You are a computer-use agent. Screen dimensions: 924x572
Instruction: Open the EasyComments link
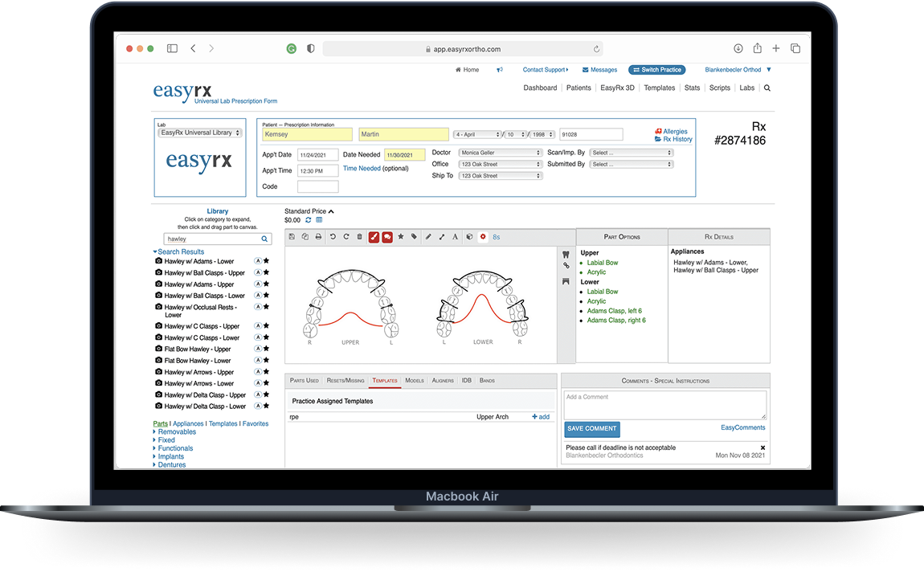[743, 427]
